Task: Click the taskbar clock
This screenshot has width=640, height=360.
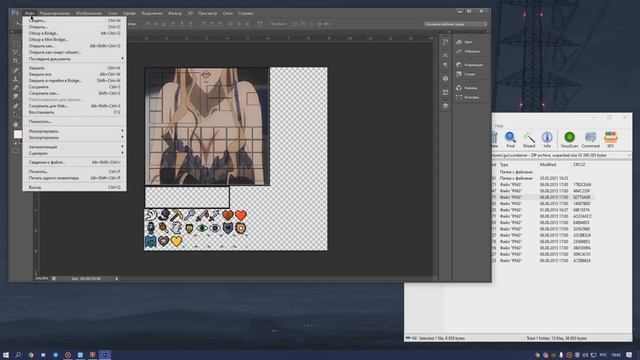Action: point(616,355)
